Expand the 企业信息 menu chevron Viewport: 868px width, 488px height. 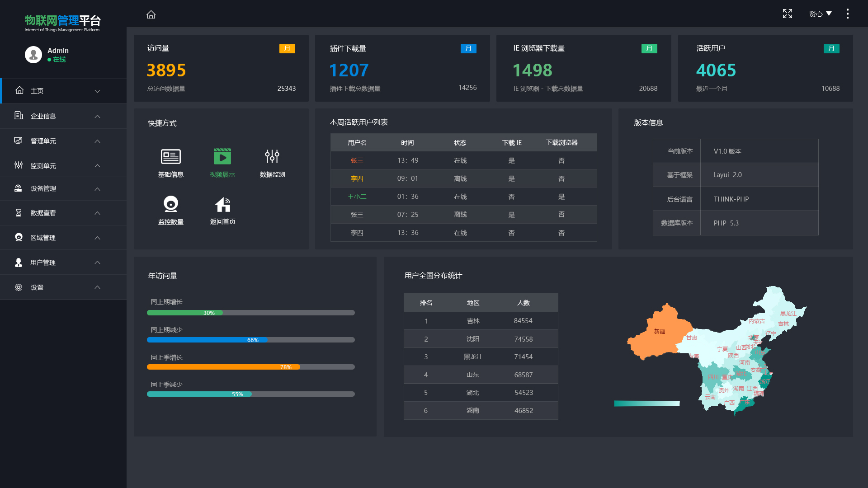(x=97, y=116)
